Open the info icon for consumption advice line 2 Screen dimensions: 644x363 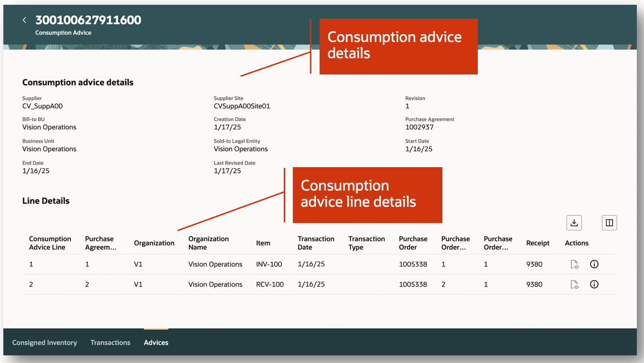(594, 284)
